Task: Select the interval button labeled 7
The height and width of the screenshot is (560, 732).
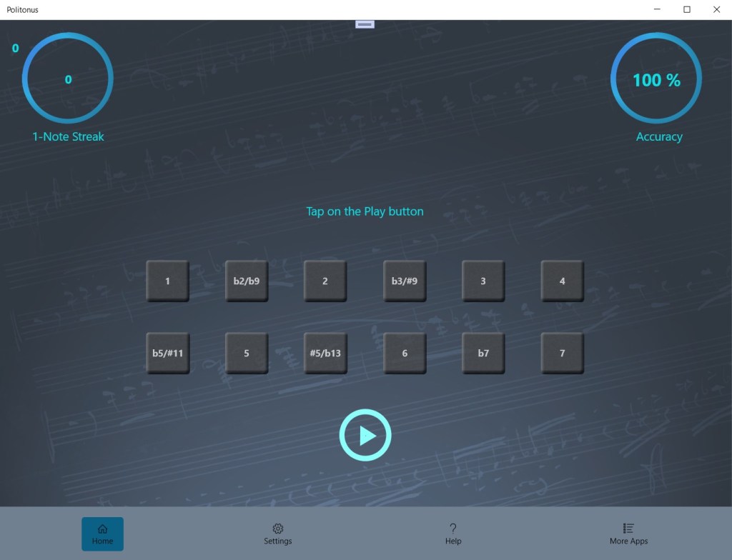Action: [x=562, y=353]
